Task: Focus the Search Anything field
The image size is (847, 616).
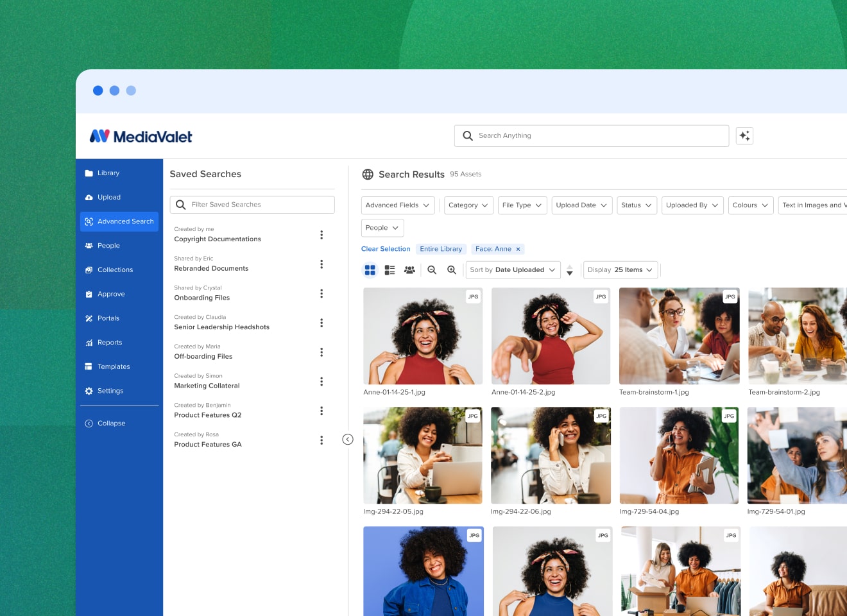Action: pyautogui.click(x=592, y=136)
